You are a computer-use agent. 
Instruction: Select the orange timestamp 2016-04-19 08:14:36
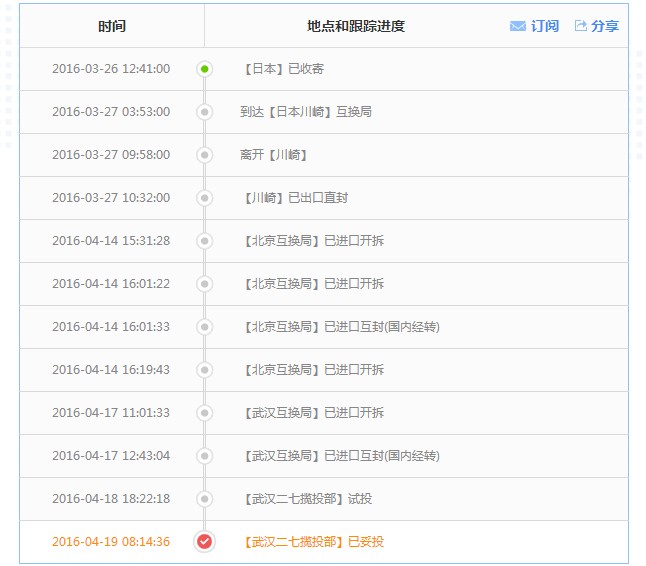(111, 542)
